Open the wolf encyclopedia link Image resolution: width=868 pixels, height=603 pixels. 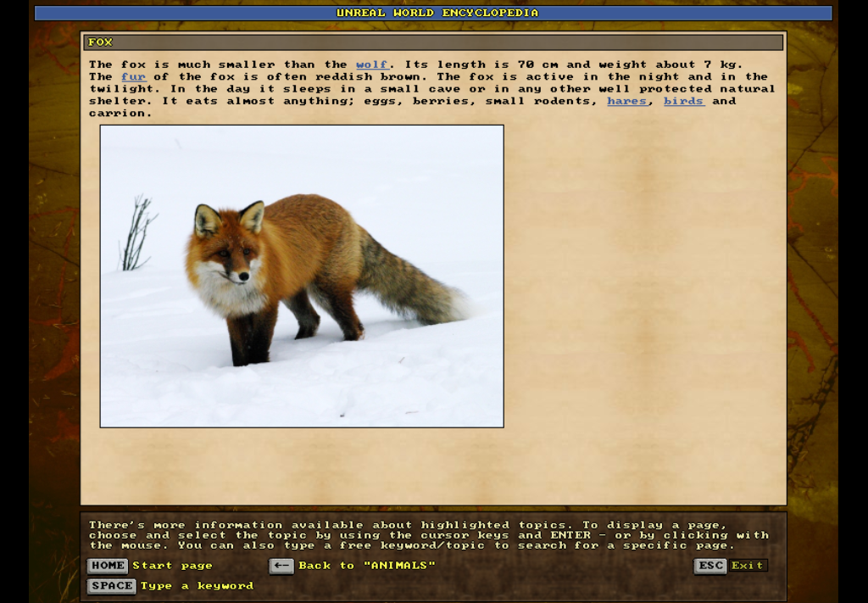click(371, 64)
